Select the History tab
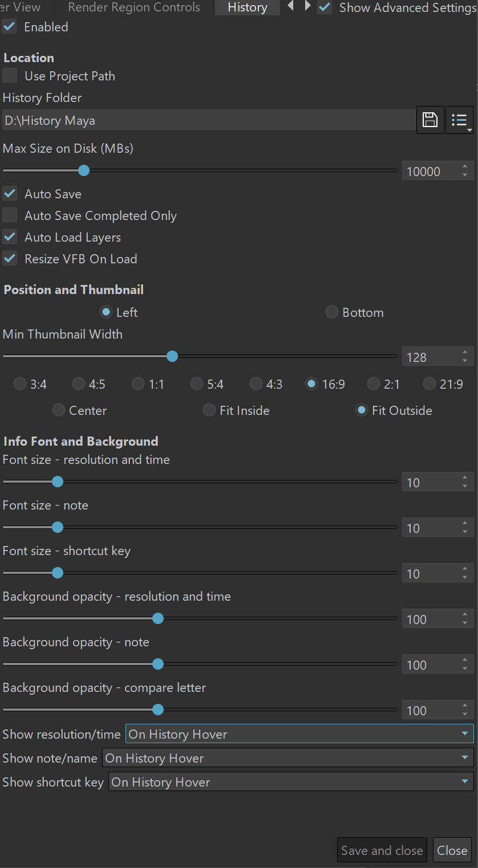Image resolution: width=478 pixels, height=868 pixels. click(x=248, y=7)
